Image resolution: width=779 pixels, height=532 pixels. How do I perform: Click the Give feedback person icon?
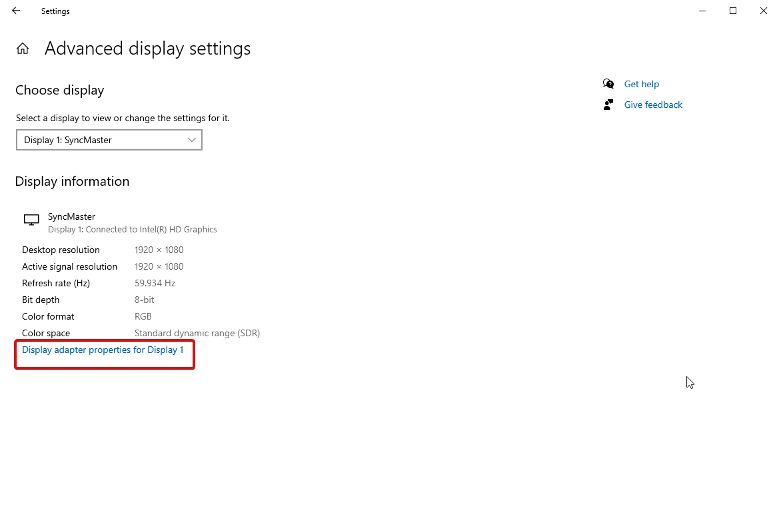pos(608,105)
